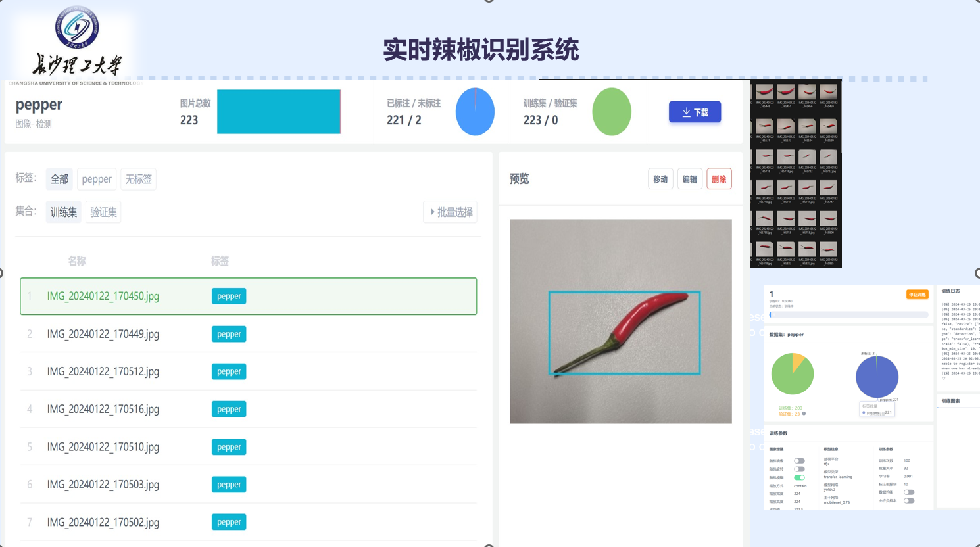The height and width of the screenshot is (547, 980).
Task: Toggle the 允许负样本 switch
Action: [x=909, y=500]
